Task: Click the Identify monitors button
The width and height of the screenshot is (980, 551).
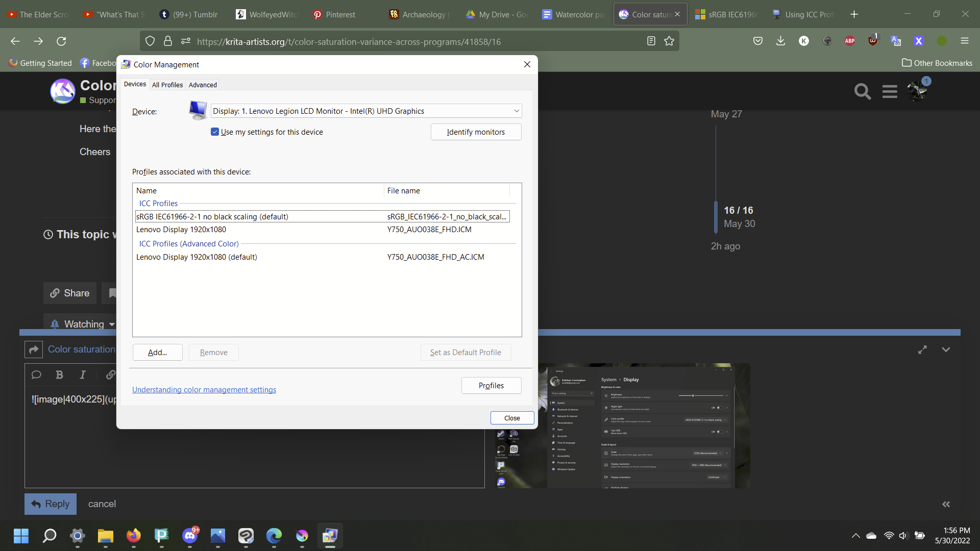Action: coord(476,132)
